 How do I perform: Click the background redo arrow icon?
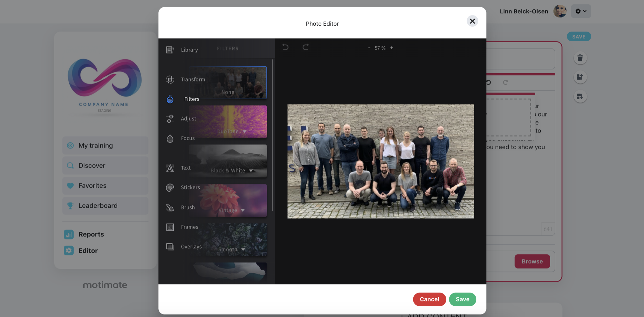tap(506, 82)
